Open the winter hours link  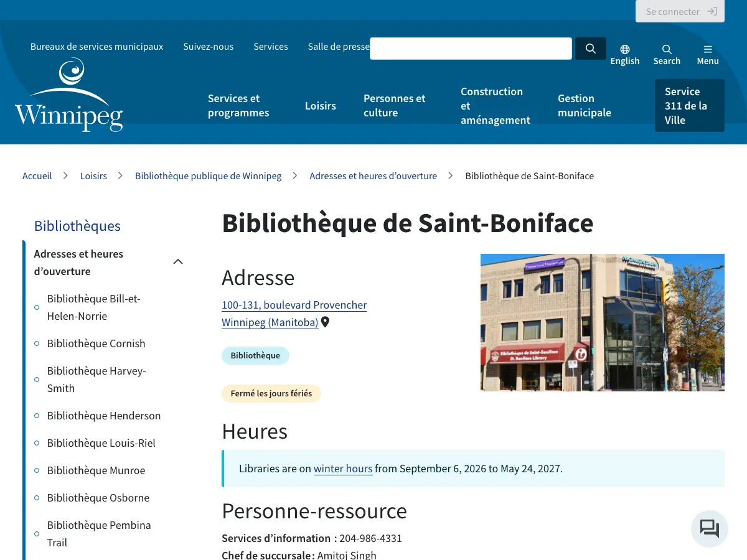343,469
